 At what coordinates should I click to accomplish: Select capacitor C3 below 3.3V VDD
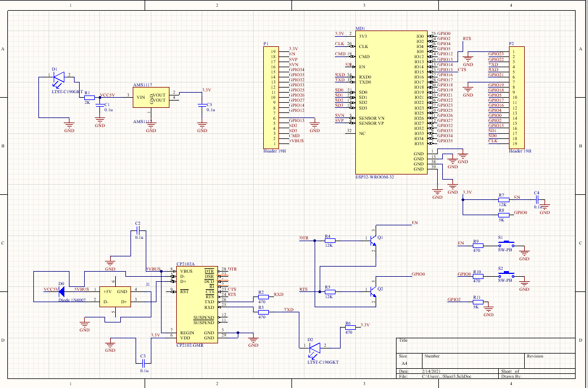[143, 363]
